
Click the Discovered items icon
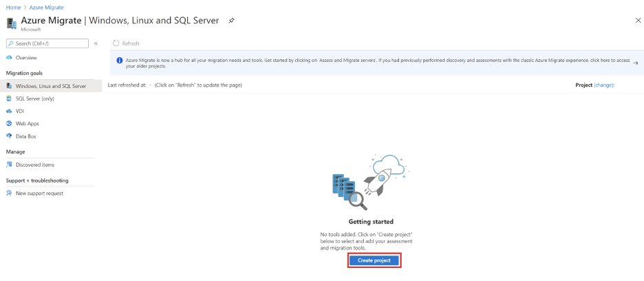coord(9,165)
